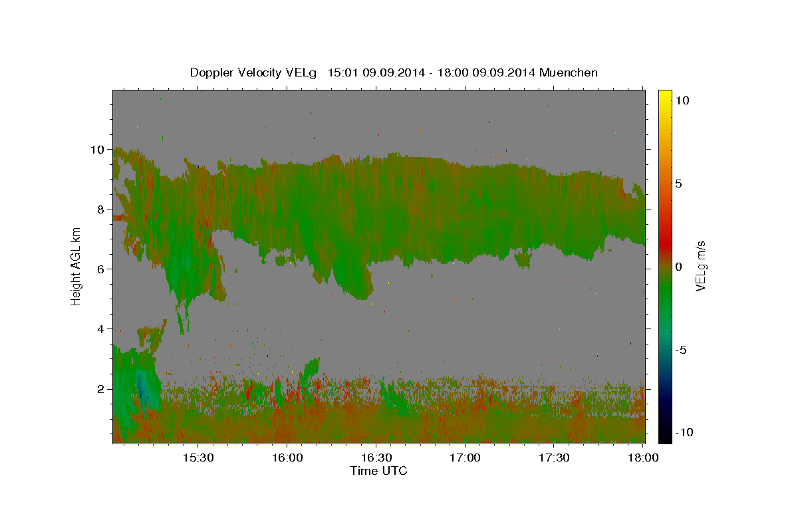This screenshot has height=532, width=798.
Task: Click the height axis label 10
Action: (99, 150)
